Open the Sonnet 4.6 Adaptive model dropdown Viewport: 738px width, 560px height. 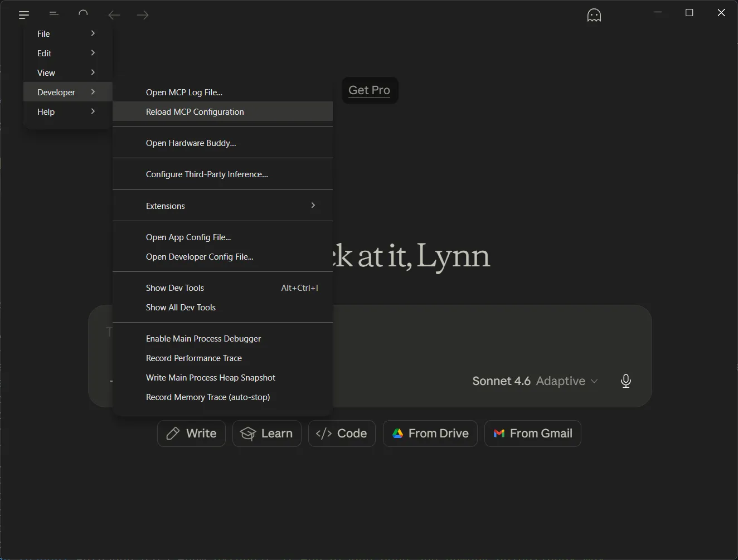coord(535,381)
